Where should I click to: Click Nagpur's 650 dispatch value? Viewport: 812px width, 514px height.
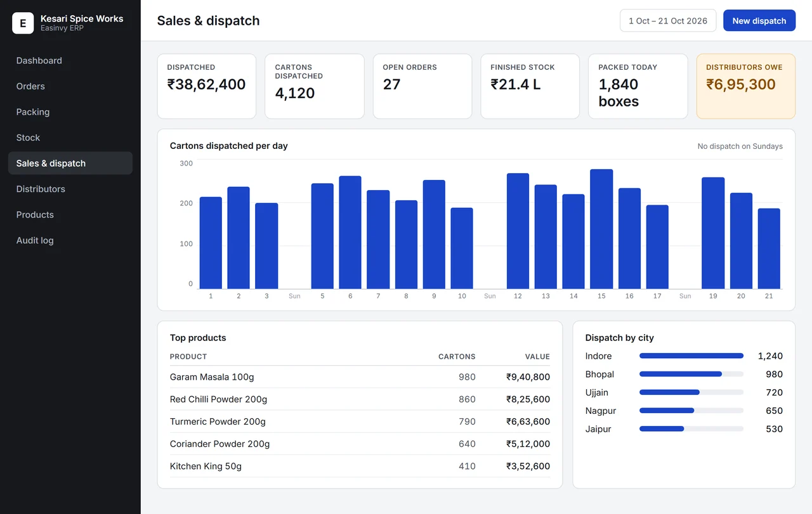pyautogui.click(x=774, y=411)
